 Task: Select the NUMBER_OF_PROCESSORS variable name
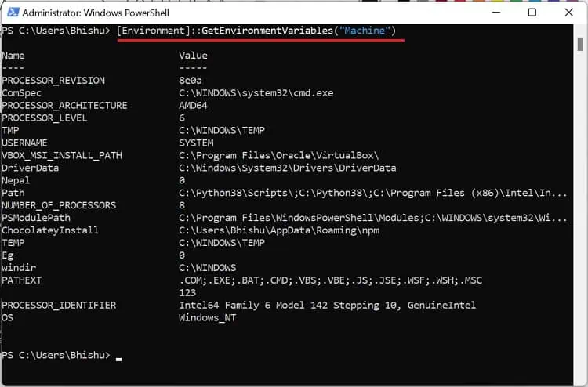point(59,205)
